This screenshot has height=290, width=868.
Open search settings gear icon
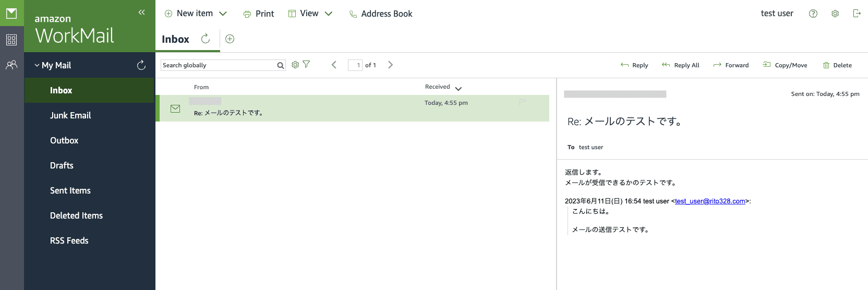point(295,65)
